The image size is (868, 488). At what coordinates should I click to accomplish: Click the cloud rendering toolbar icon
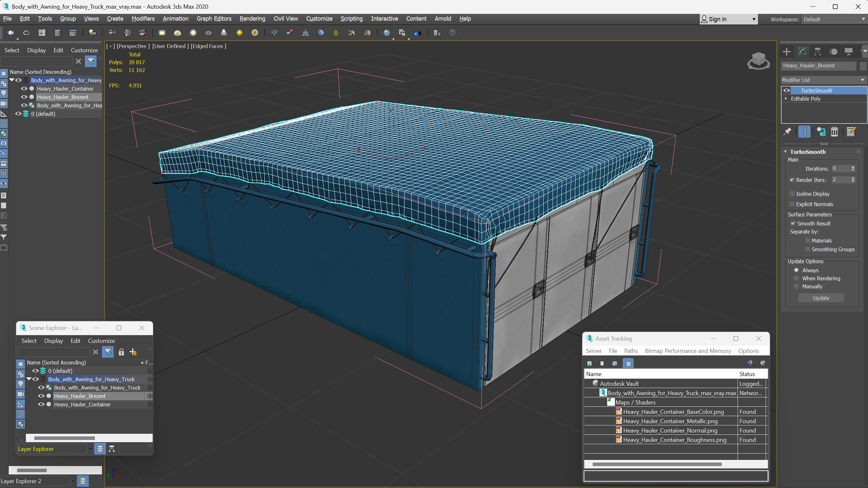26,33
